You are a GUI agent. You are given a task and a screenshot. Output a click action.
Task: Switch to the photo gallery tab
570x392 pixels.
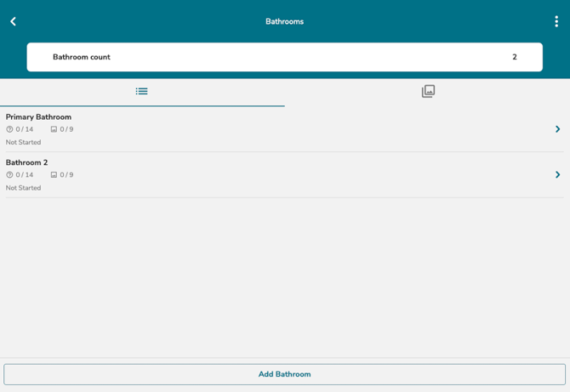(x=428, y=91)
